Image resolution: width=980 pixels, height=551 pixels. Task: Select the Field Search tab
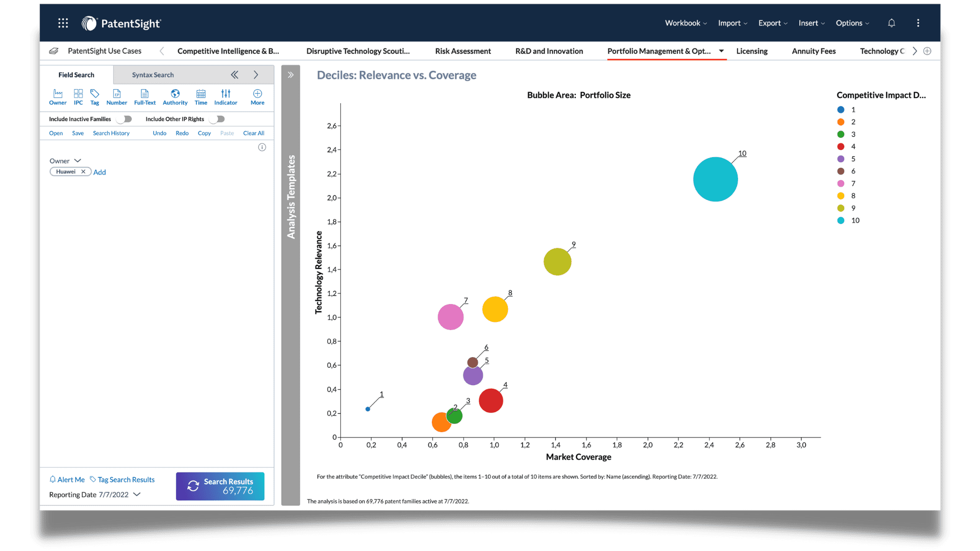[x=76, y=75]
